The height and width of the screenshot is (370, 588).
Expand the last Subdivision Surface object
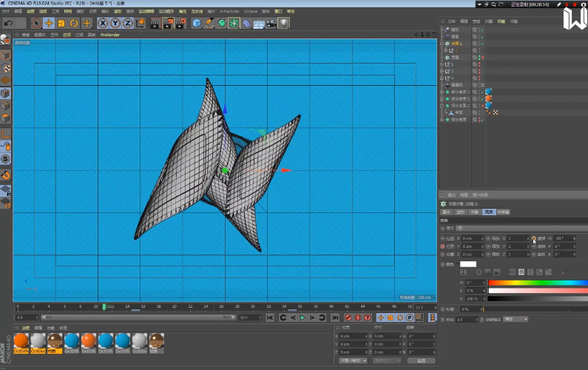click(442, 120)
